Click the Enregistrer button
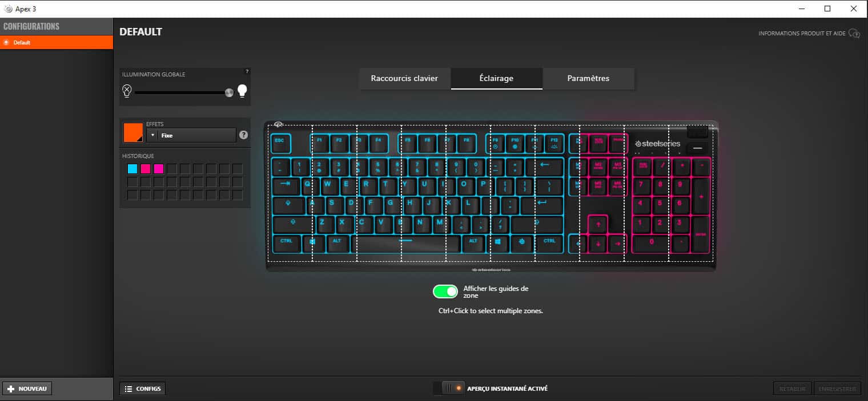Viewport: 868px width, 401px height. [838, 388]
